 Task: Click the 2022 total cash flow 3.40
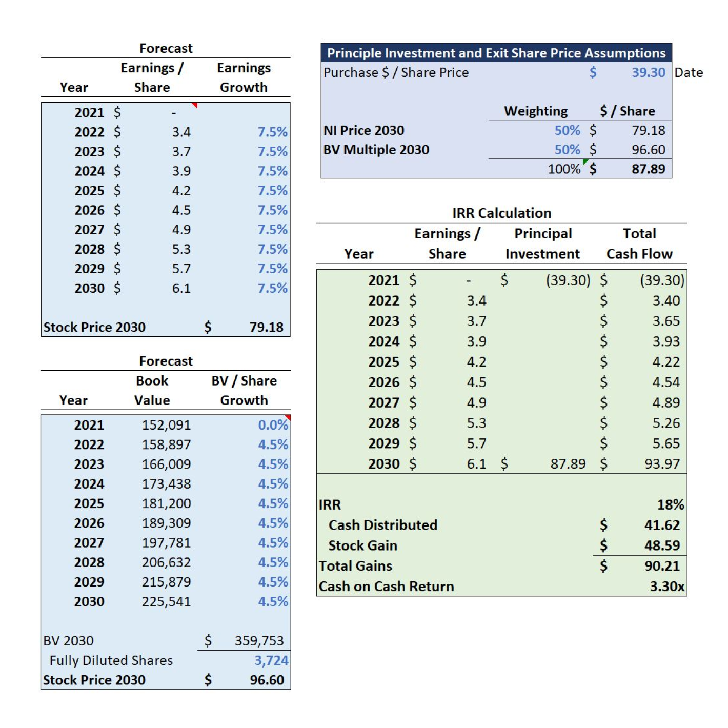click(666, 300)
